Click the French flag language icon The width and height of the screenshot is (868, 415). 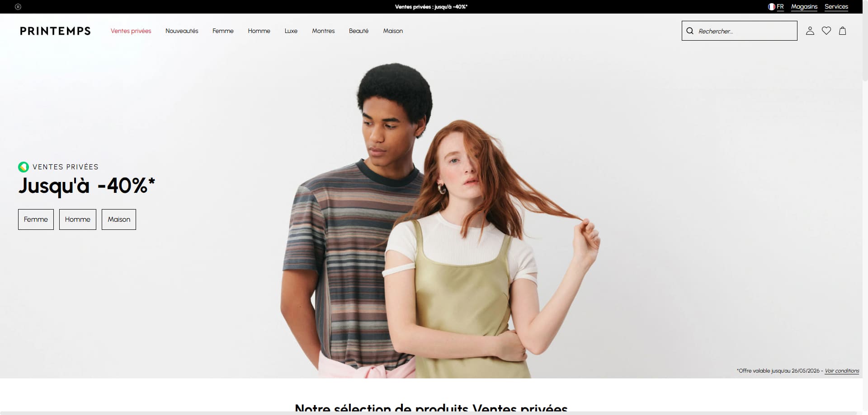tap(772, 7)
